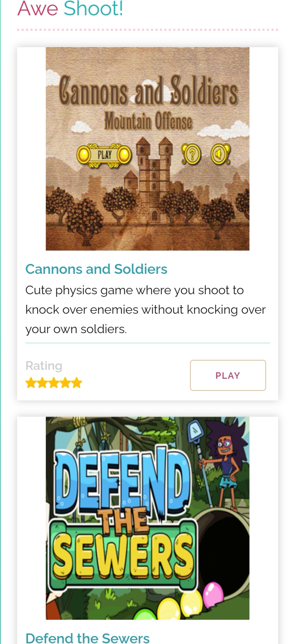
Task: Open the Cannons and Soldiers title link
Action: 96,269
